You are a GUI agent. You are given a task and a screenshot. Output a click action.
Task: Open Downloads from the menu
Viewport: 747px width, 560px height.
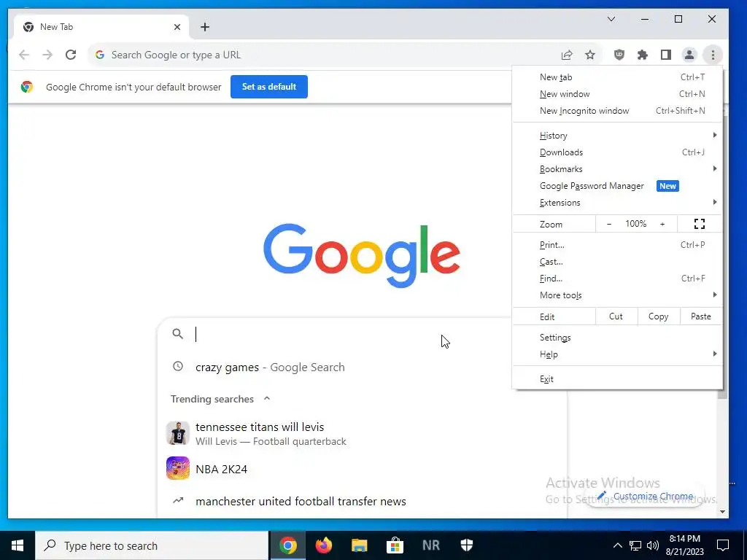click(x=617, y=152)
